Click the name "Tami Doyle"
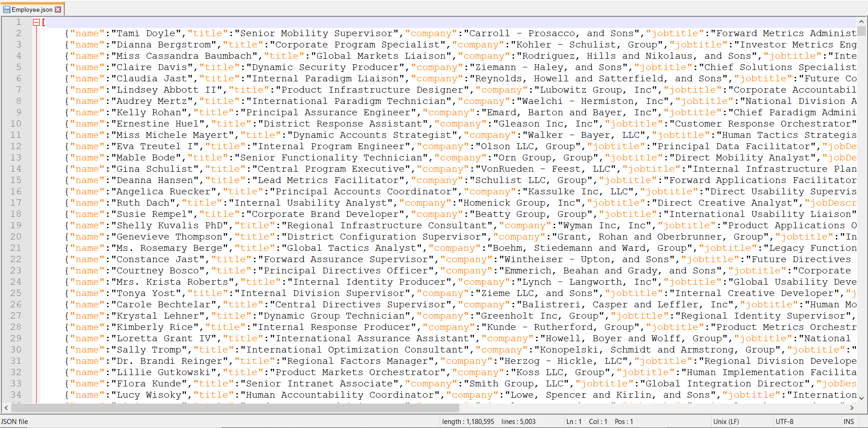This screenshot has height=428, width=868. pos(146,33)
